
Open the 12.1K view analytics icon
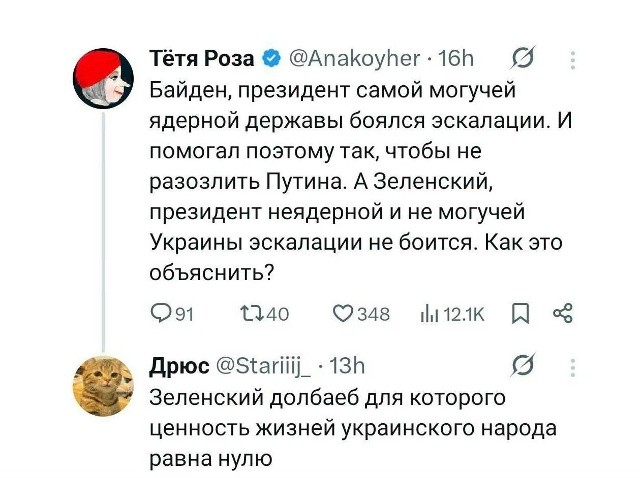430,314
